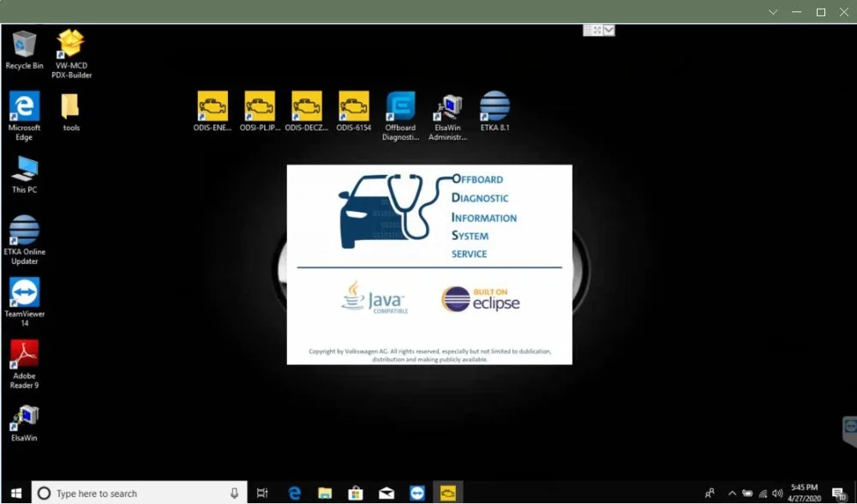
Task: Open People icon in system tray
Action: click(710, 493)
